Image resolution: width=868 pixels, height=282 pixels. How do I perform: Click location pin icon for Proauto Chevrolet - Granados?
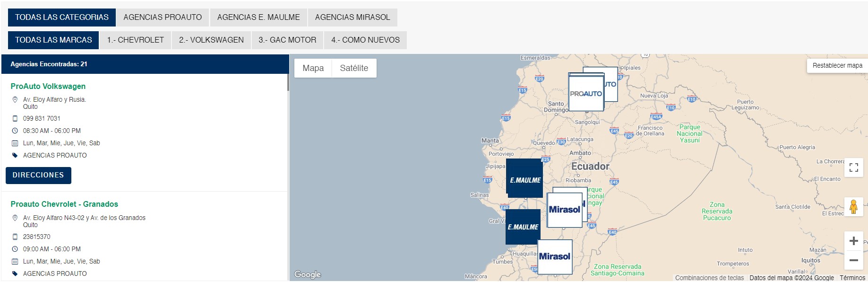pyautogui.click(x=15, y=218)
